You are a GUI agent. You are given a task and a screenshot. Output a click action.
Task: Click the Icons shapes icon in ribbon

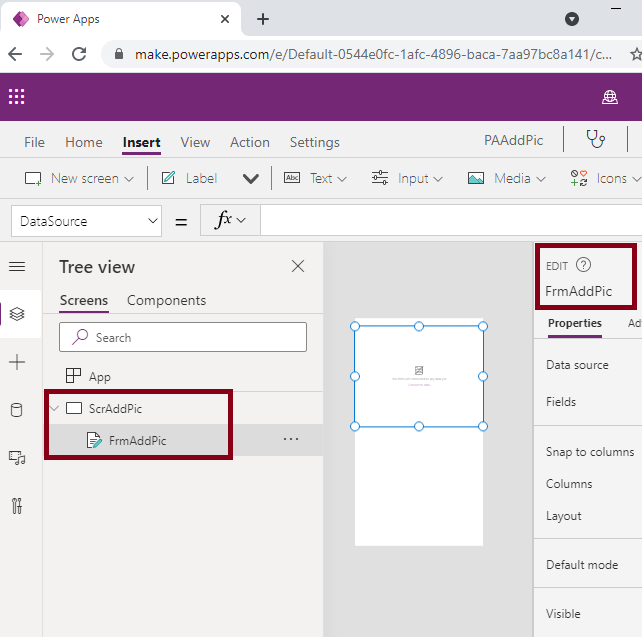tap(579, 178)
